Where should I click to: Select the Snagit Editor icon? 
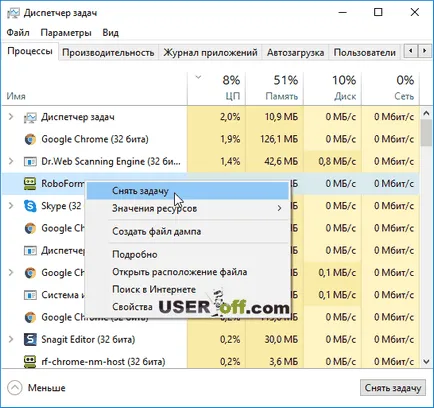pyautogui.click(x=30, y=339)
